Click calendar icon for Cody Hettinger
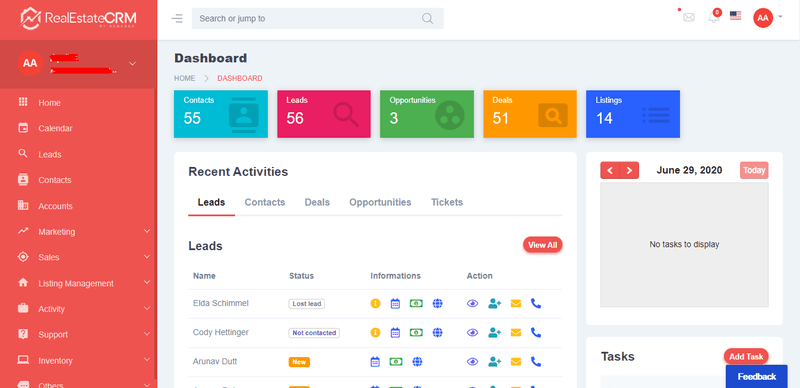Screen dimensions: 800x388 click(395, 332)
